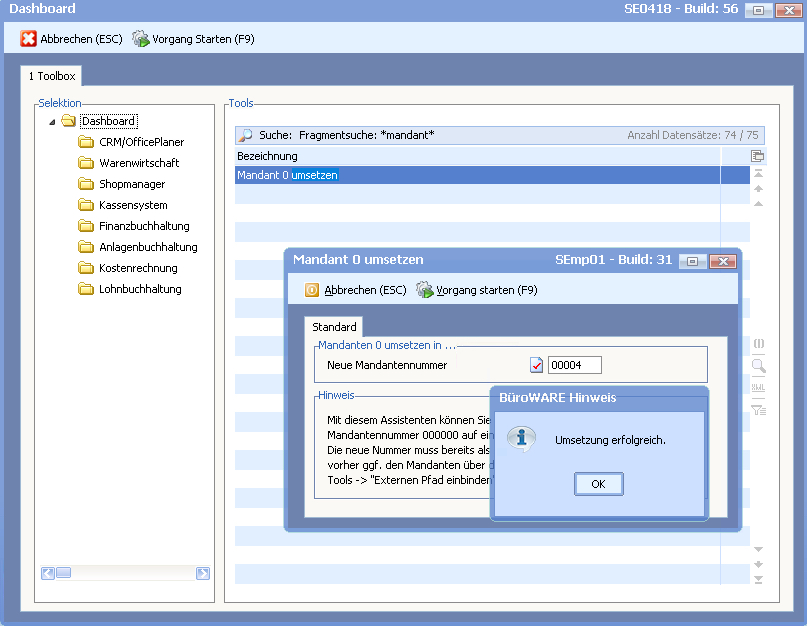
Task: Switch to the 1 Toolbox tab
Action: 51,76
